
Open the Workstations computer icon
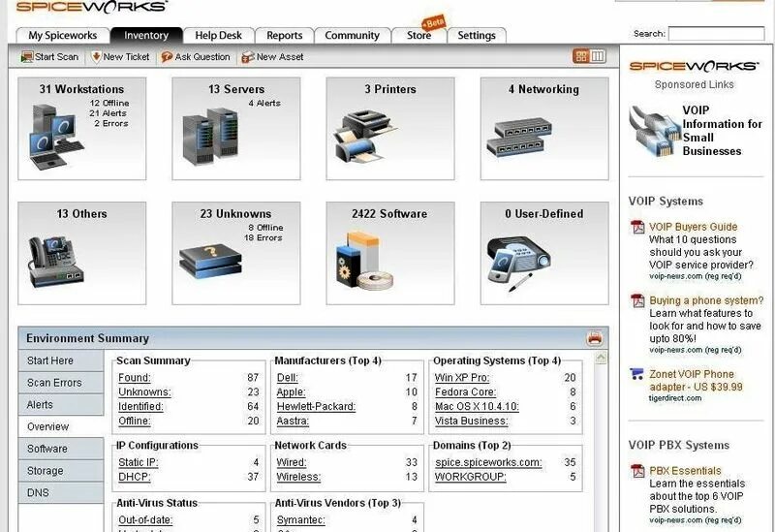(x=56, y=137)
